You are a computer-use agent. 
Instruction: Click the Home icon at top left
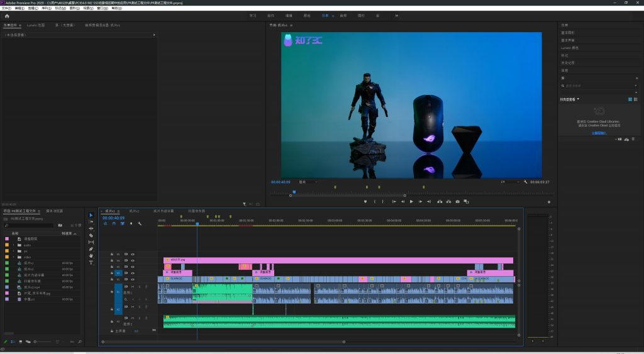(6, 16)
